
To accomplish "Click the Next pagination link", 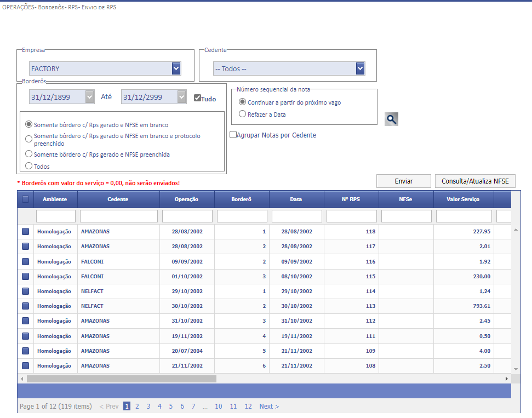I will pyautogui.click(x=269, y=406).
